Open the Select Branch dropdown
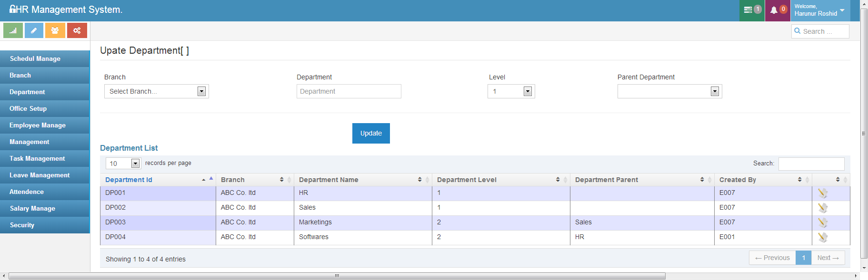 (x=156, y=91)
